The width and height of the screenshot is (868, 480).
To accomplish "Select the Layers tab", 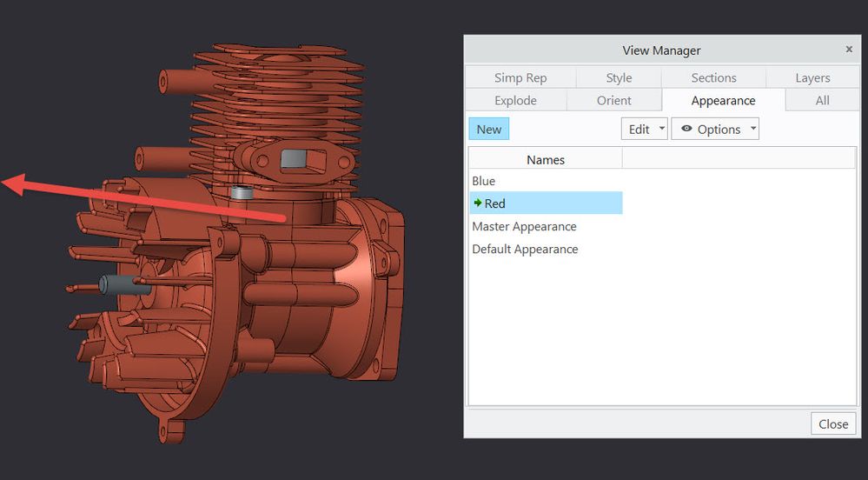I will (812, 77).
